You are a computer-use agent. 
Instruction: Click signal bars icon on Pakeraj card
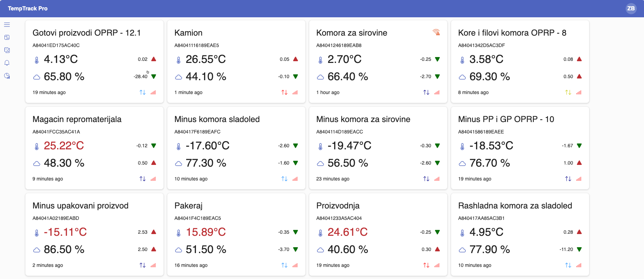tap(295, 265)
